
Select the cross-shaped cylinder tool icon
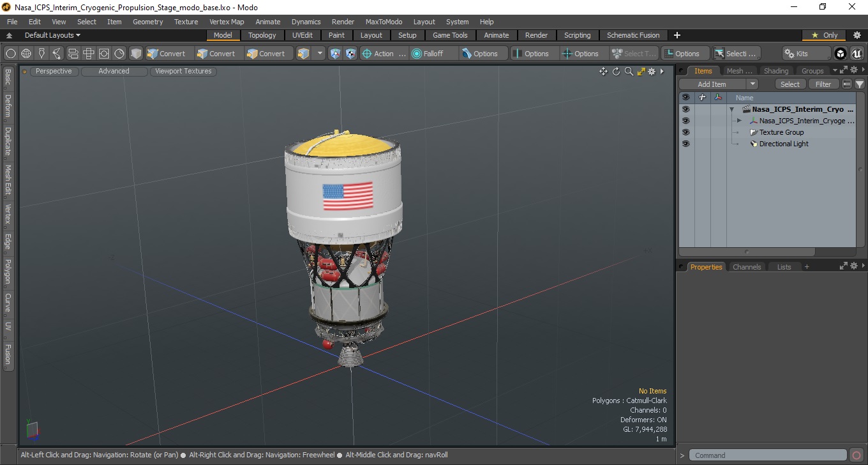click(89, 54)
